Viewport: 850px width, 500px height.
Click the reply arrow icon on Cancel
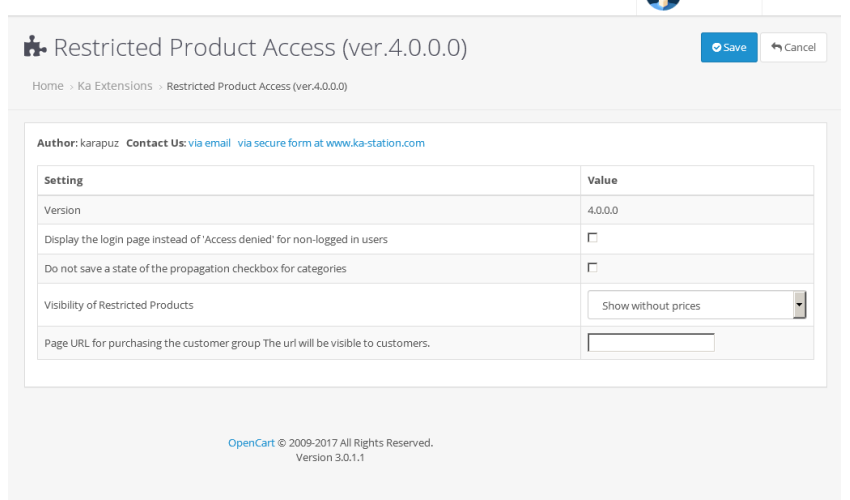point(776,47)
